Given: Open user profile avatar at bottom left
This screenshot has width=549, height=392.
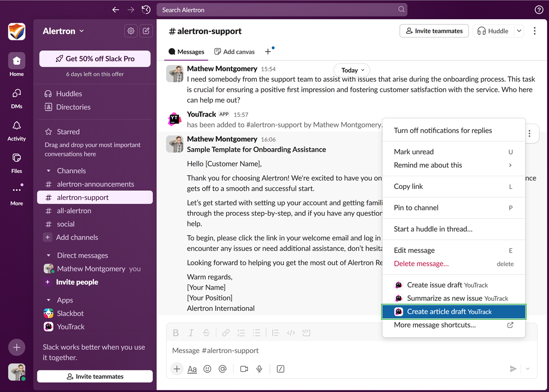Looking at the screenshot, I should [16, 372].
